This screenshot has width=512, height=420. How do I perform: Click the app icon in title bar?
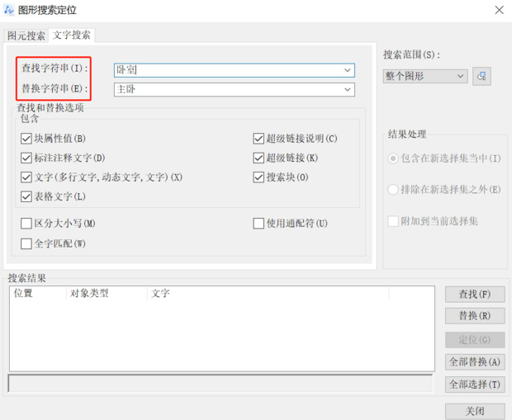(x=9, y=10)
